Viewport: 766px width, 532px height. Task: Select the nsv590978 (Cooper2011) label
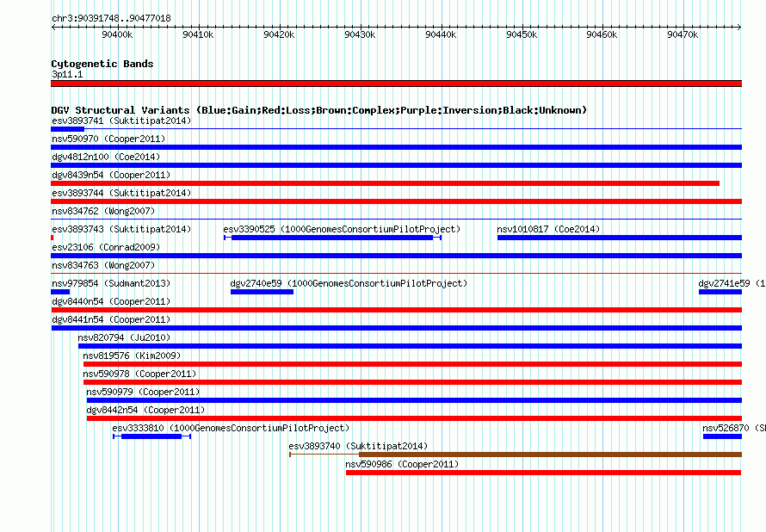(x=139, y=374)
